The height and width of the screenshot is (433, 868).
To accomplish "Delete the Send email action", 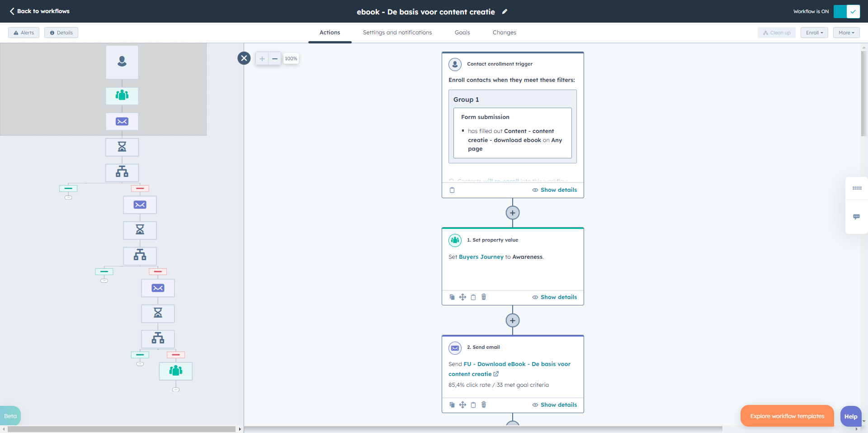I will click(484, 404).
